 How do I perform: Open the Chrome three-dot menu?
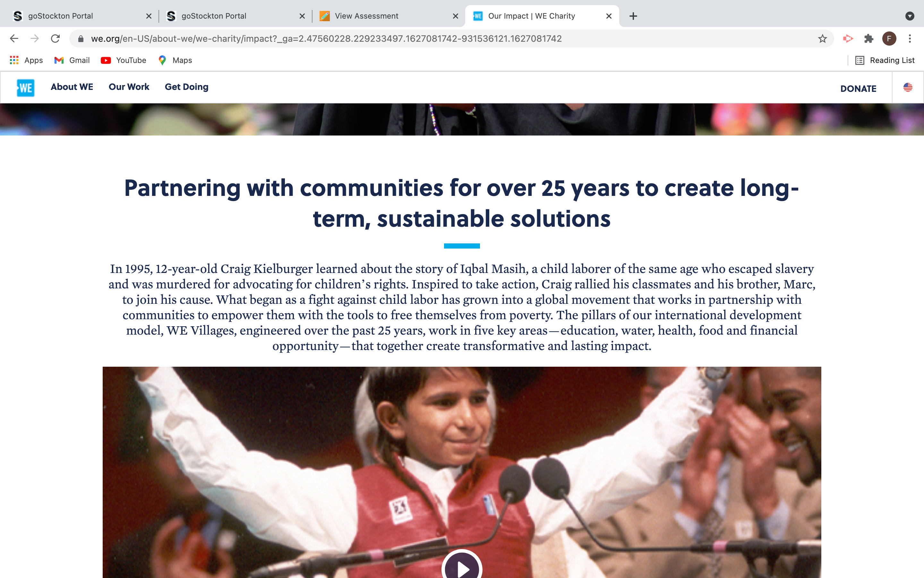tap(910, 39)
